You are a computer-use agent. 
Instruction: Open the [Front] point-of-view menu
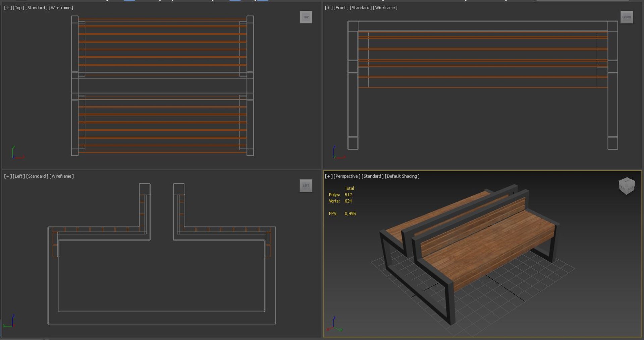[x=341, y=8]
